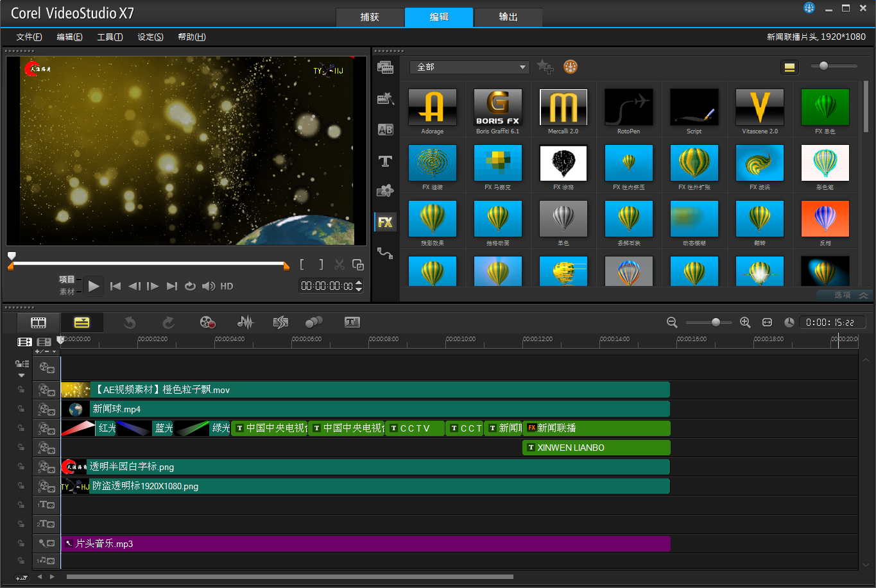Open the Title library T icon
Viewport: 876px width, 588px height.
(x=385, y=161)
